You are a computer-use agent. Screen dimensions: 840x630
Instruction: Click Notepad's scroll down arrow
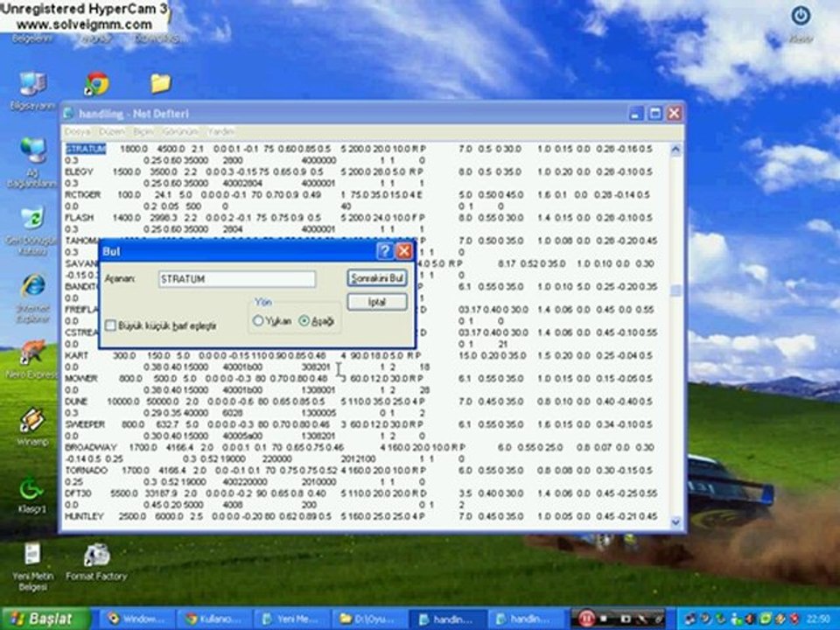click(675, 521)
